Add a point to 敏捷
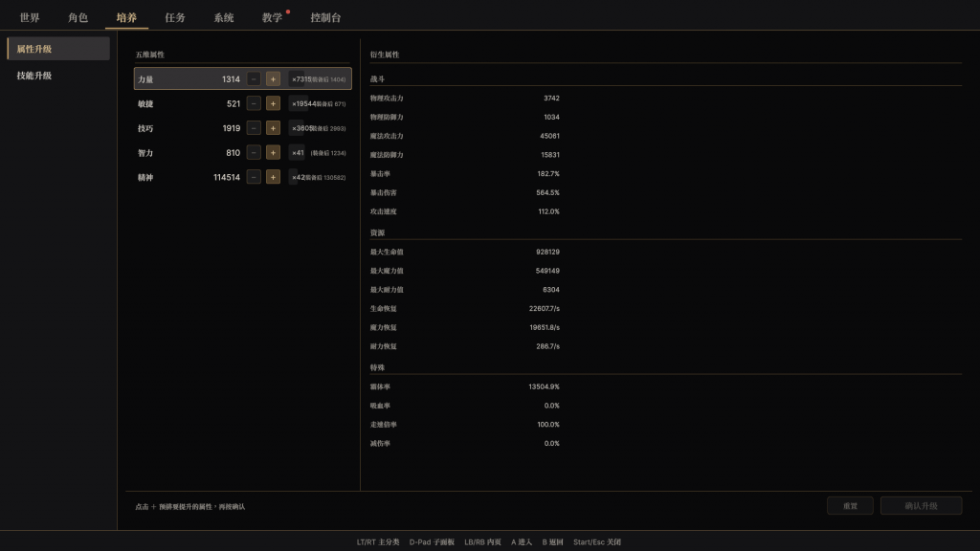This screenshot has height=551, width=980. [273, 103]
